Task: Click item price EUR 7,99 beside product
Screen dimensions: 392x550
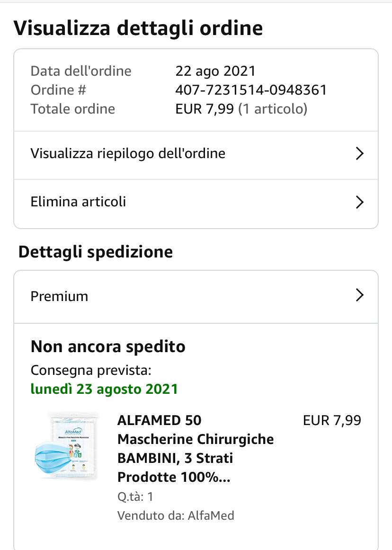Action: (x=332, y=420)
